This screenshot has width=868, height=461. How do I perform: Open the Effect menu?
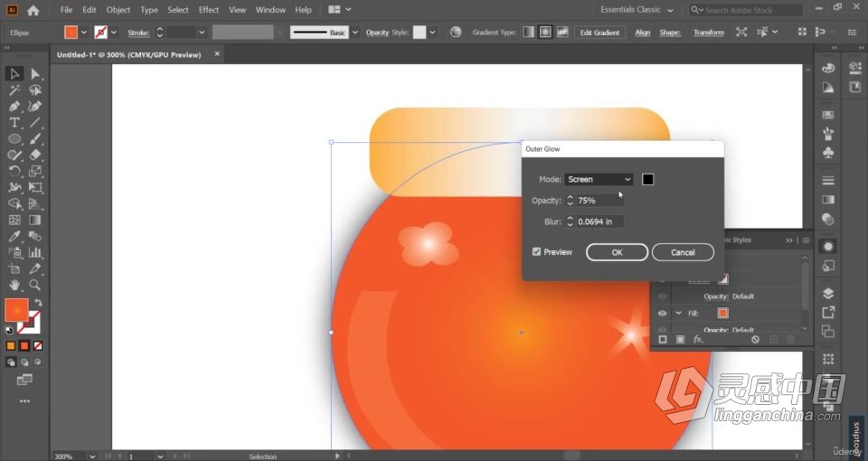209,10
